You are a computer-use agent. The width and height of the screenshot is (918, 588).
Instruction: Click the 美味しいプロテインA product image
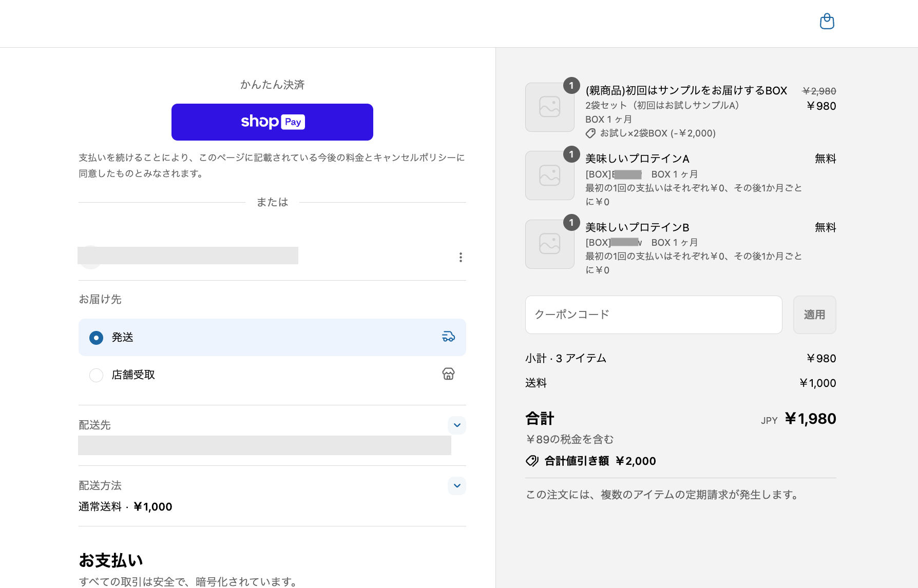(x=549, y=175)
